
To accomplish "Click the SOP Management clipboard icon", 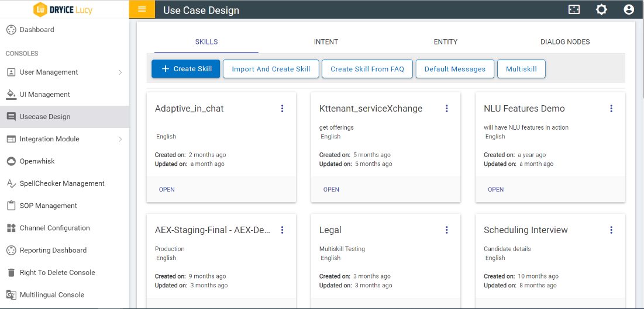I will 11,206.
